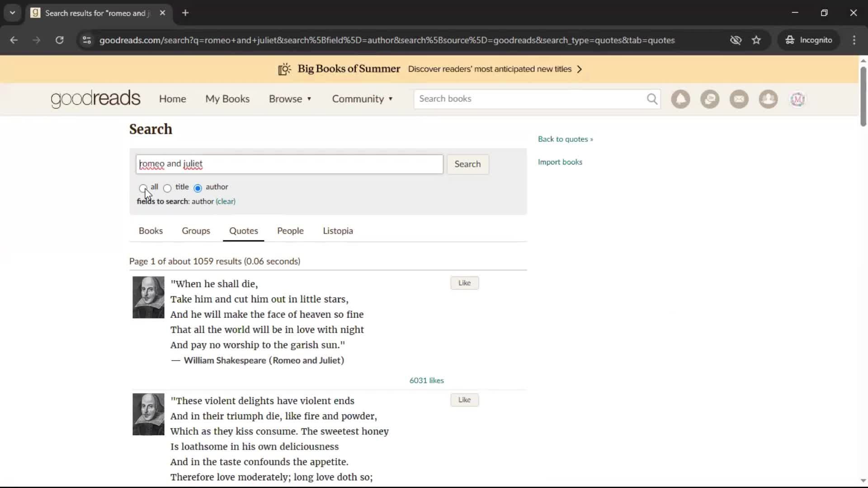Reload the page
Image resolution: width=868 pixels, height=488 pixels.
pyautogui.click(x=59, y=40)
